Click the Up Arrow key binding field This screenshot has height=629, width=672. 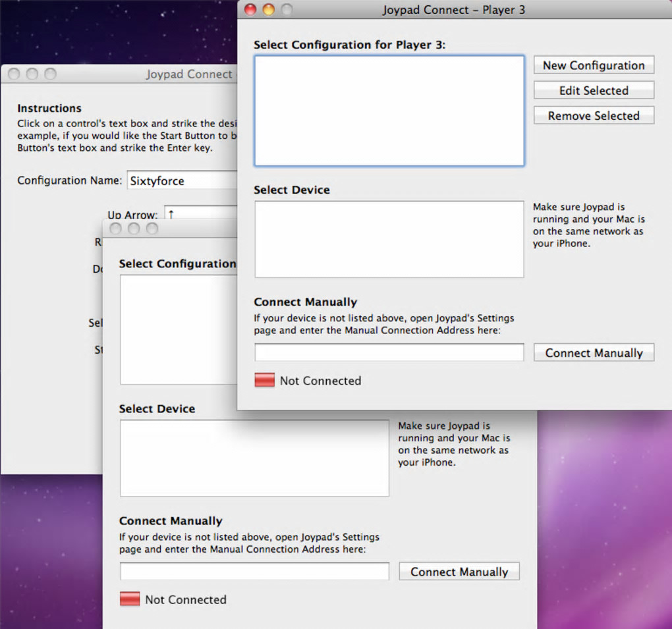[200, 213]
